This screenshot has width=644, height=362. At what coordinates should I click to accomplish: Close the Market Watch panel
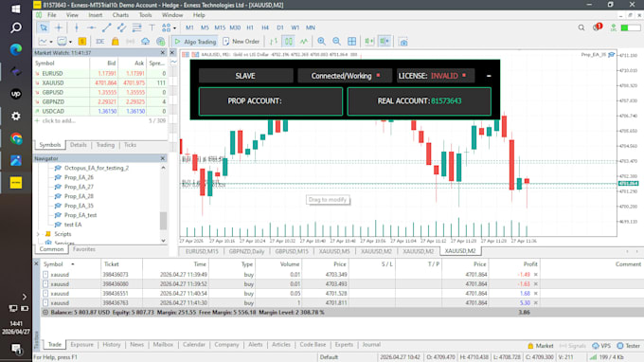pyautogui.click(x=163, y=53)
